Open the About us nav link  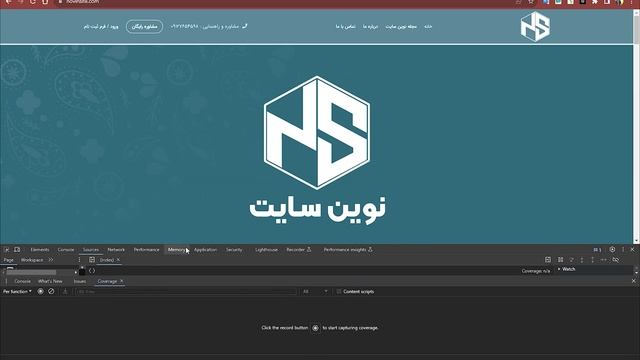371,27
